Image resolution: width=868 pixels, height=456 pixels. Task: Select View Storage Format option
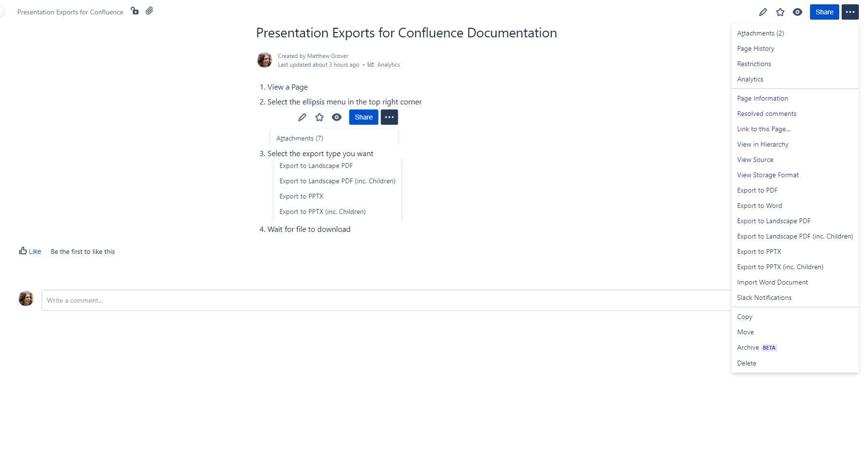click(795, 175)
